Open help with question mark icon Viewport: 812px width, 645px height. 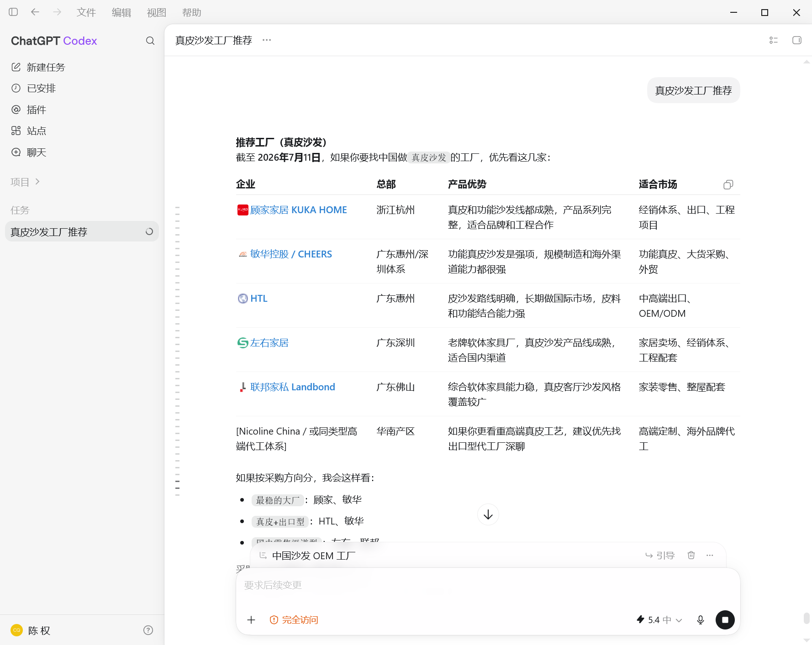(x=148, y=630)
